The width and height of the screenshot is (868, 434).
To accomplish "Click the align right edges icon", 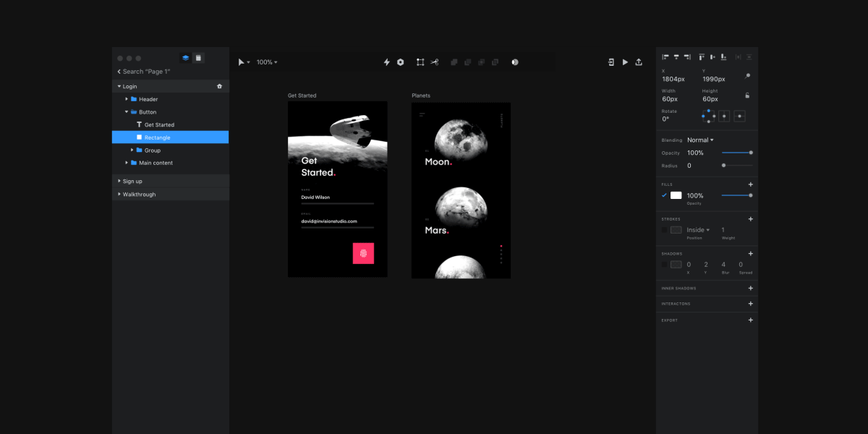I will click(687, 56).
